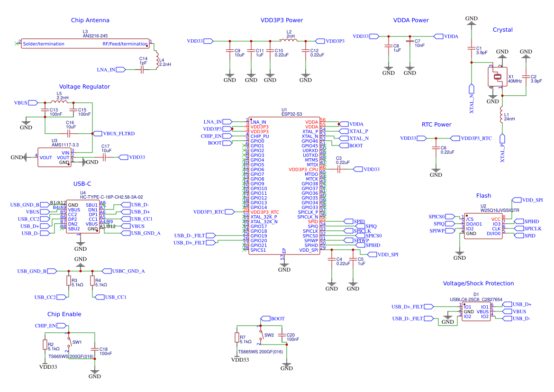The image size is (554, 392).
Task: Select the Flash section heading
Action: pos(483,196)
